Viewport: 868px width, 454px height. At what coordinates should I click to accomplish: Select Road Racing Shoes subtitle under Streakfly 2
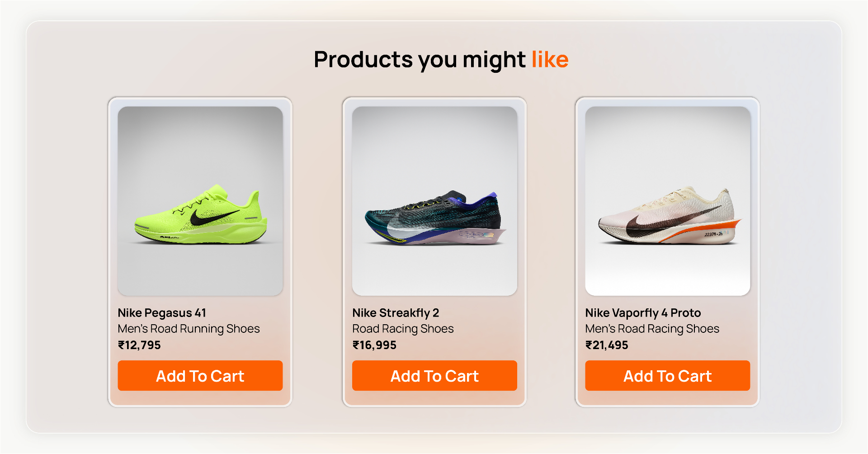tap(403, 328)
